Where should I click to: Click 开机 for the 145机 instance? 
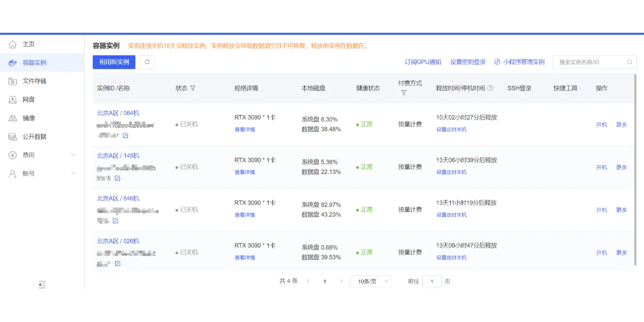click(601, 168)
